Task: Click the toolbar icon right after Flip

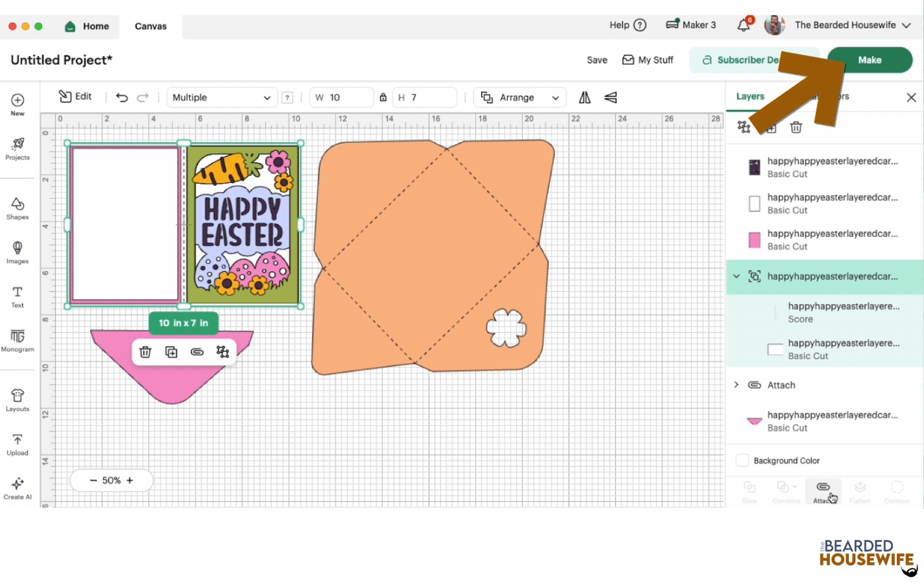Action: [610, 98]
